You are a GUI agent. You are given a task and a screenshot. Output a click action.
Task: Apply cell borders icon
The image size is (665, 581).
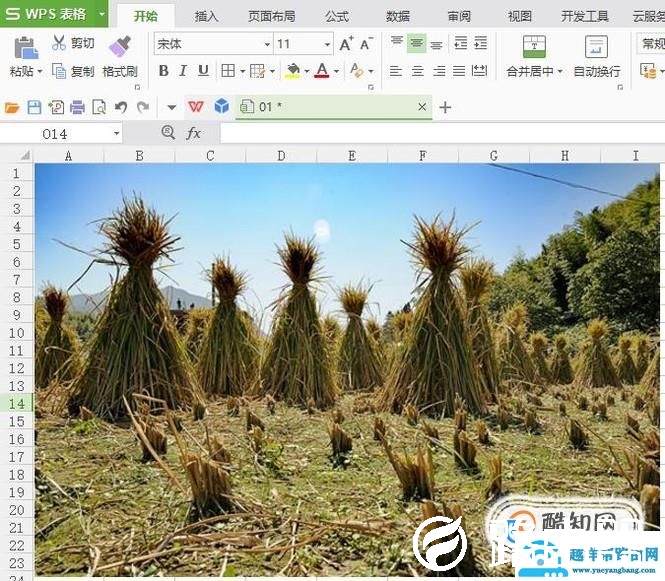(228, 71)
